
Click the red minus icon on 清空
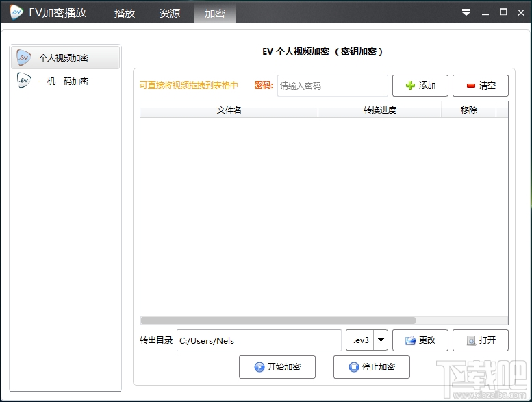tap(470, 86)
